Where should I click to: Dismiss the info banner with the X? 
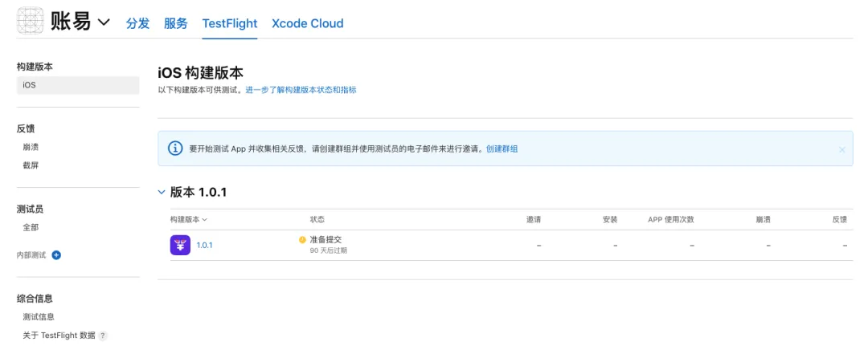[x=841, y=149]
